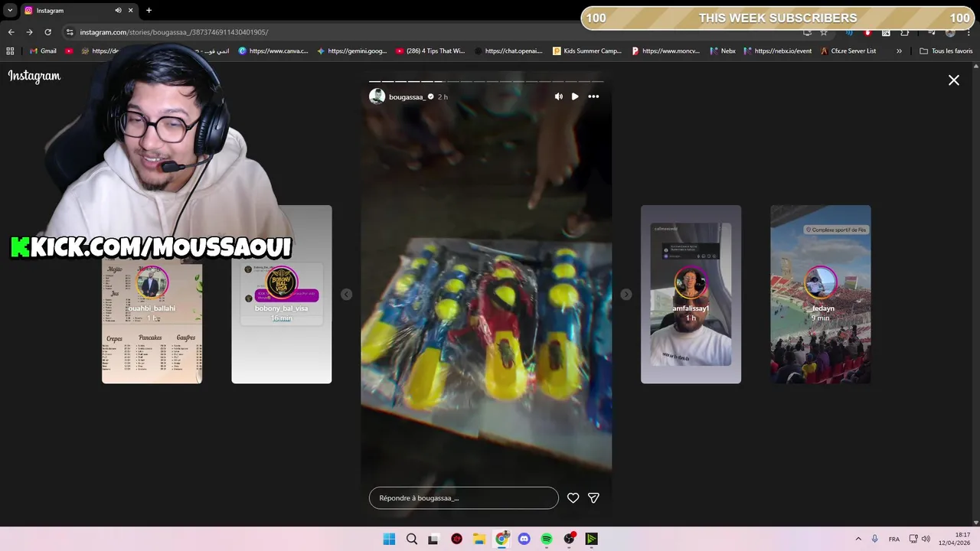Image resolution: width=980 pixels, height=551 pixels.
Task: Open the bobony_bal_visa story thumbnail
Action: [282, 294]
